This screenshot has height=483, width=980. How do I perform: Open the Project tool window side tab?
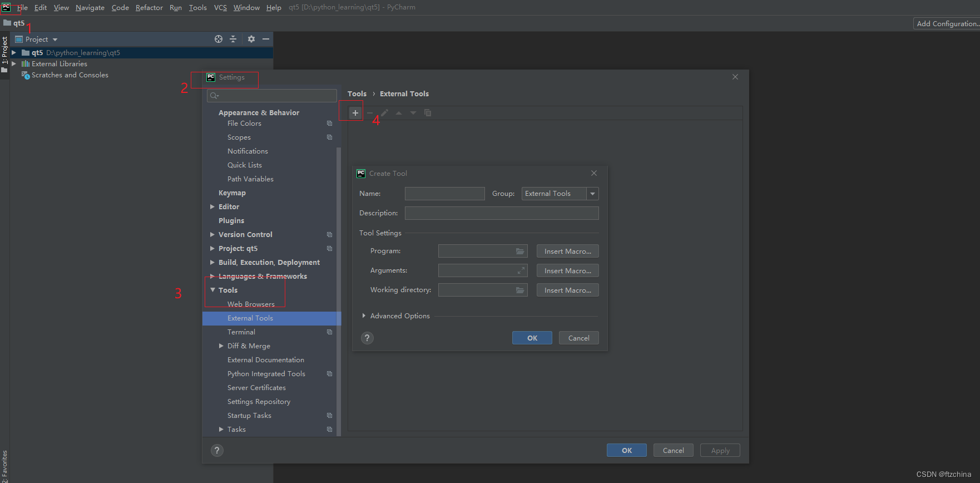4,54
